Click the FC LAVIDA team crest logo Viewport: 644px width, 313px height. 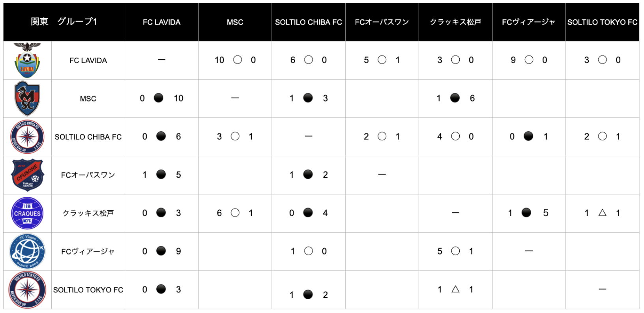point(27,60)
